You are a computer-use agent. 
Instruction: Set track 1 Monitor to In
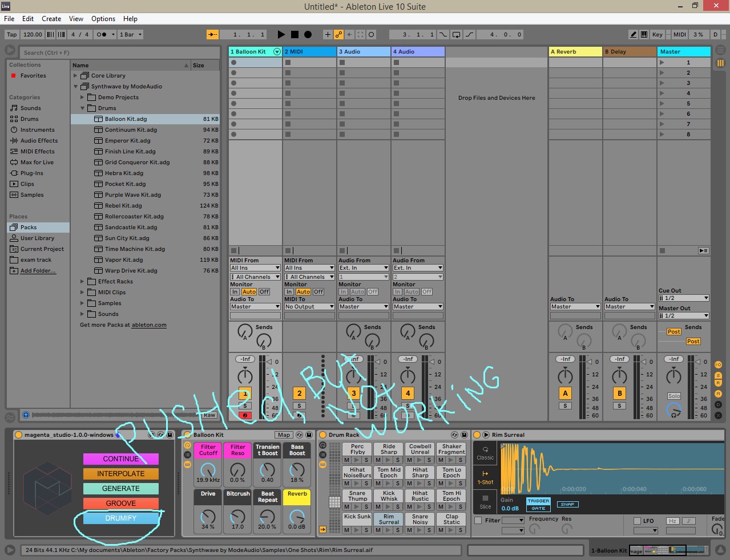[235, 291]
